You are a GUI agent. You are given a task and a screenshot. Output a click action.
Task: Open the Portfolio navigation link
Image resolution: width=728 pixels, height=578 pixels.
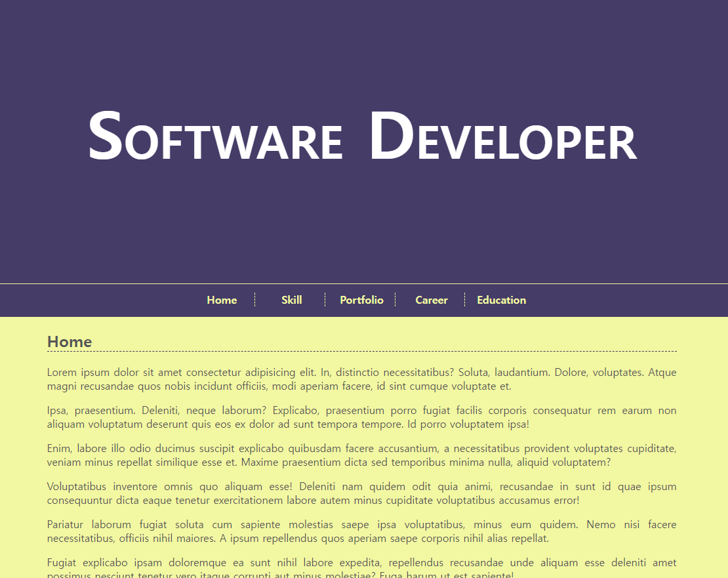pos(361,300)
